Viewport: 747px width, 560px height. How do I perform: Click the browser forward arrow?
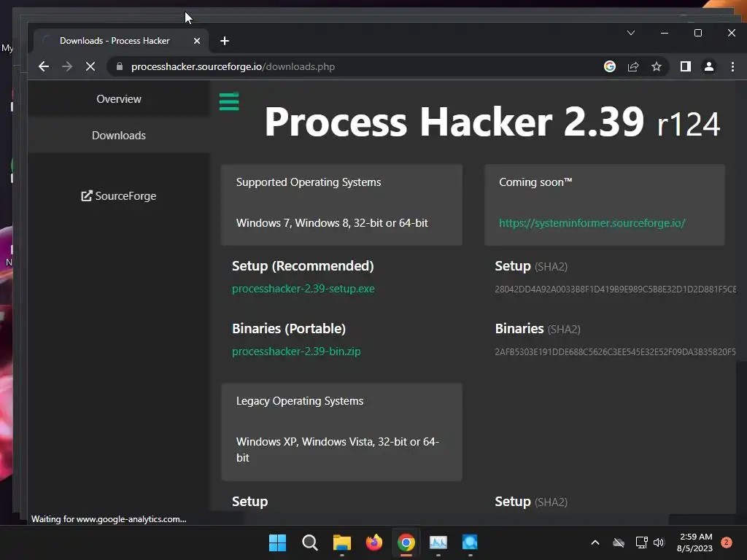click(67, 66)
